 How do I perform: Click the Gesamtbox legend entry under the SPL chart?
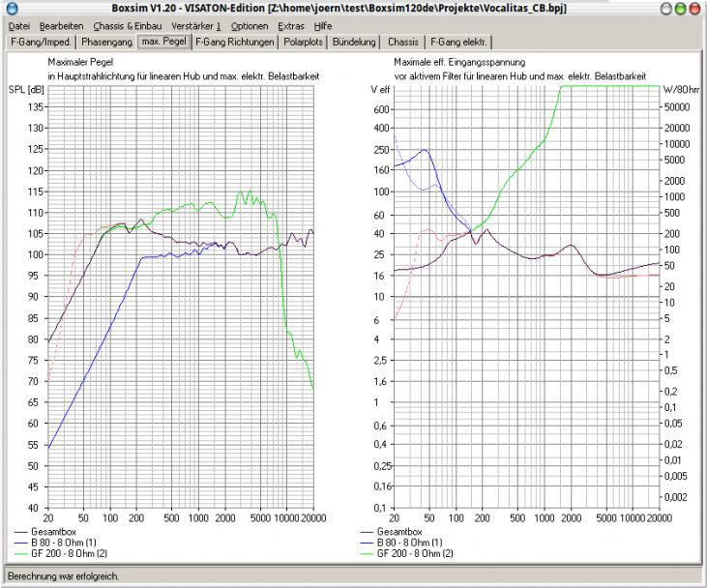pyautogui.click(x=48, y=533)
